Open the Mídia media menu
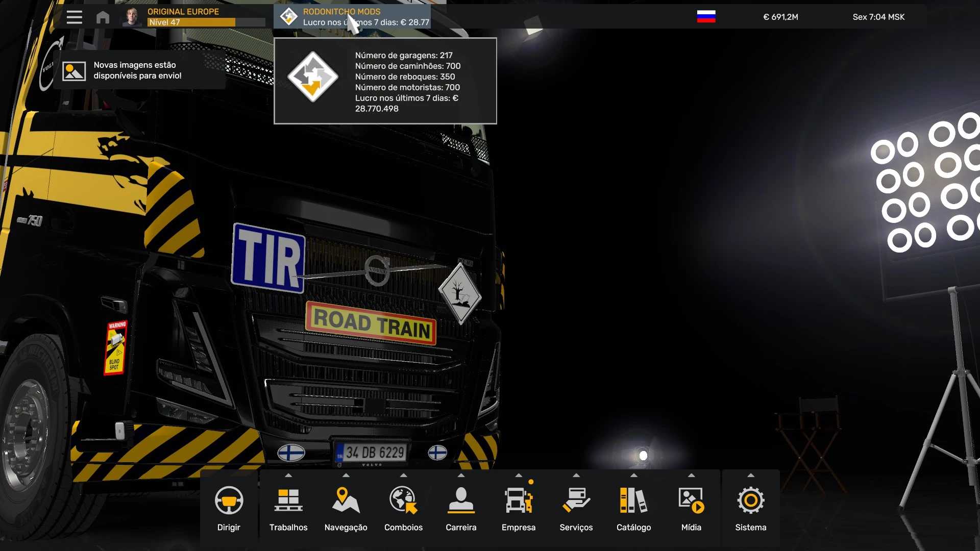 pyautogui.click(x=691, y=500)
